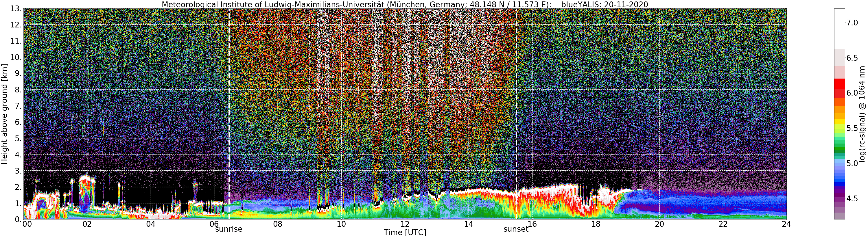Click the y-axis tick label '4.'
868x238 pixels.
18,155
